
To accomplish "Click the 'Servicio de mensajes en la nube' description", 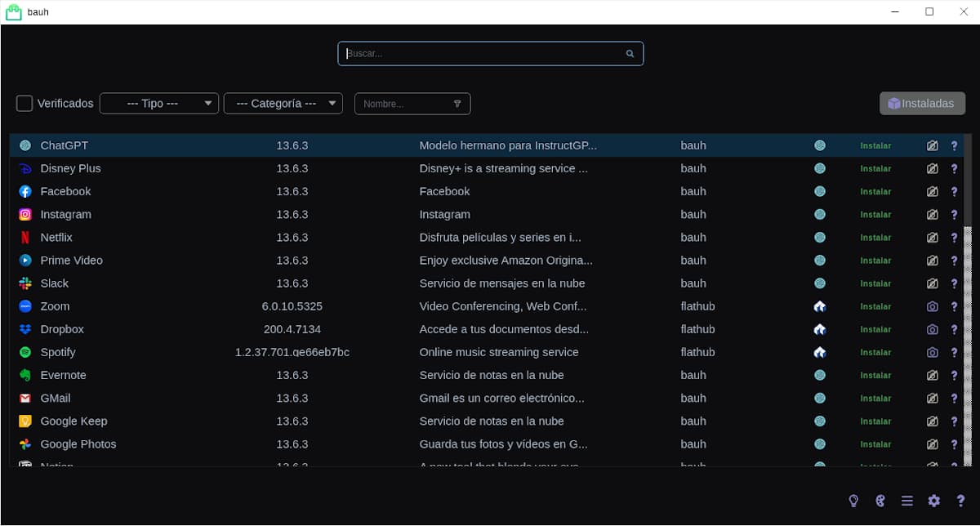I will coord(502,283).
